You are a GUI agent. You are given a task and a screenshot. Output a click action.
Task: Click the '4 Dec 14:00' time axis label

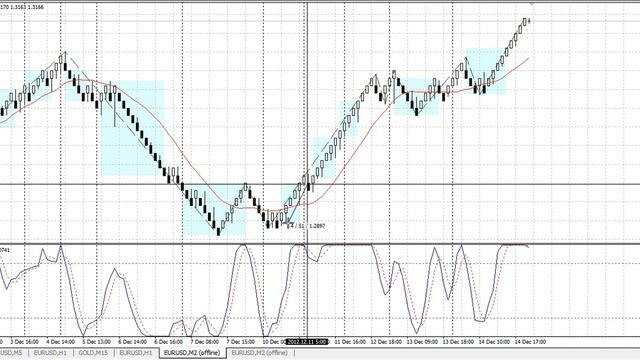60,342
